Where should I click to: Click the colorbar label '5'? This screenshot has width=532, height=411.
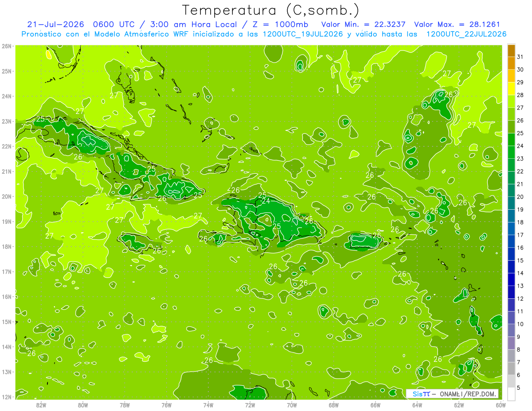(519, 388)
